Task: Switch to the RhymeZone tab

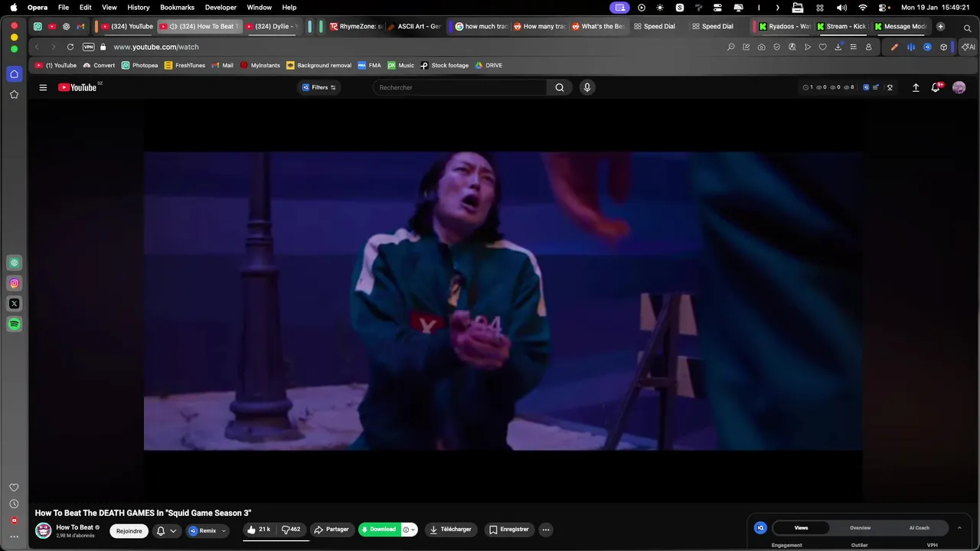Action: [358, 26]
